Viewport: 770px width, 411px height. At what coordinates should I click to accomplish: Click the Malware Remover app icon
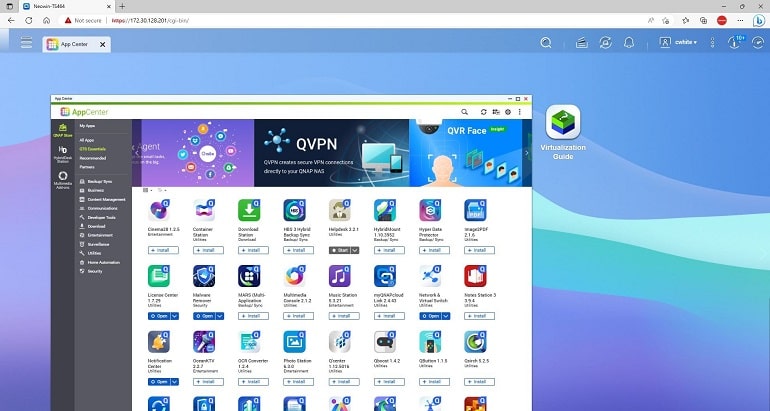(x=204, y=276)
